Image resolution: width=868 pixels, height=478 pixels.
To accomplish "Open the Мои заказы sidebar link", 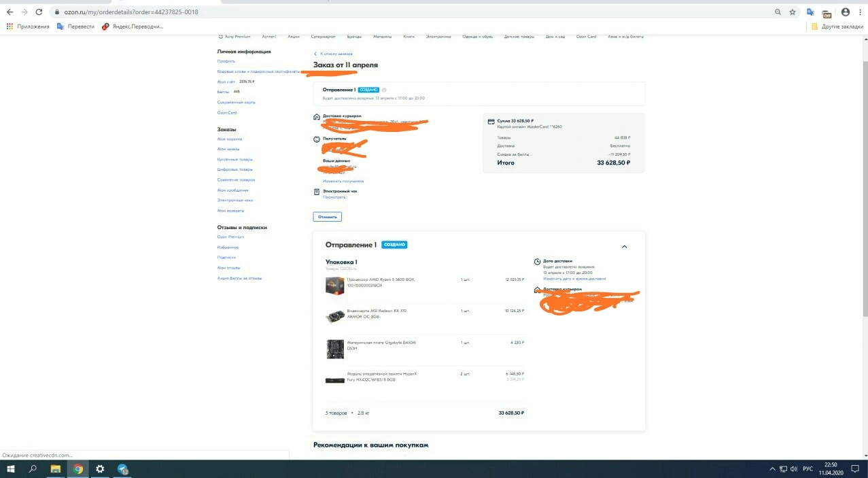I will coord(228,149).
